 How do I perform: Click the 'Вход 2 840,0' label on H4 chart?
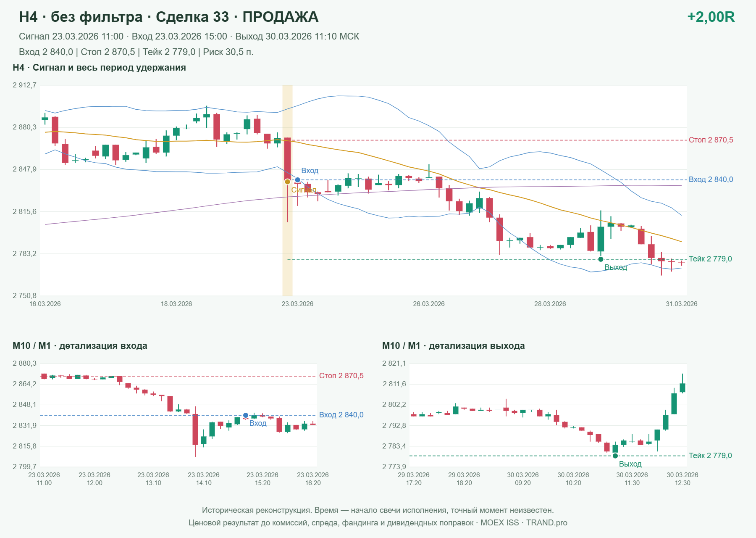point(711,179)
